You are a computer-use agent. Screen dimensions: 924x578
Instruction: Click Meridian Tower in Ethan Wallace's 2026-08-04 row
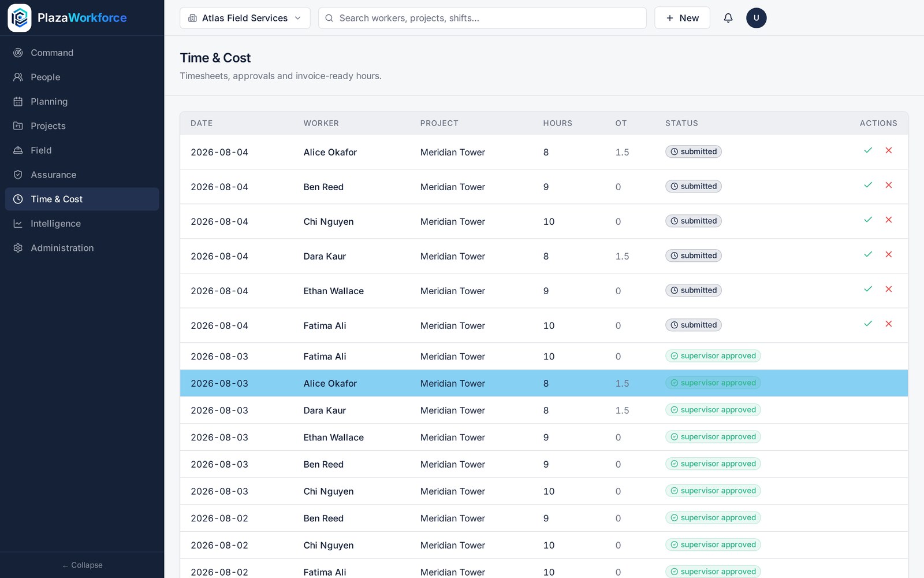[x=452, y=291]
